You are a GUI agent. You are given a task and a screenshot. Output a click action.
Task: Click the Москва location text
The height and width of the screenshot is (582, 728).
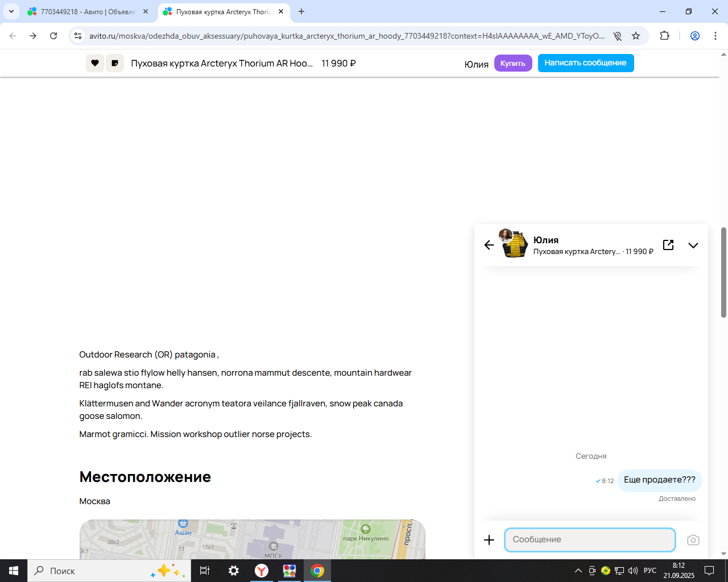95,501
